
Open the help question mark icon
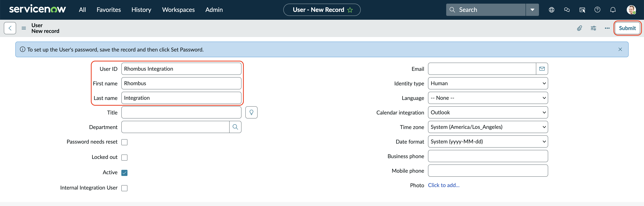(597, 10)
